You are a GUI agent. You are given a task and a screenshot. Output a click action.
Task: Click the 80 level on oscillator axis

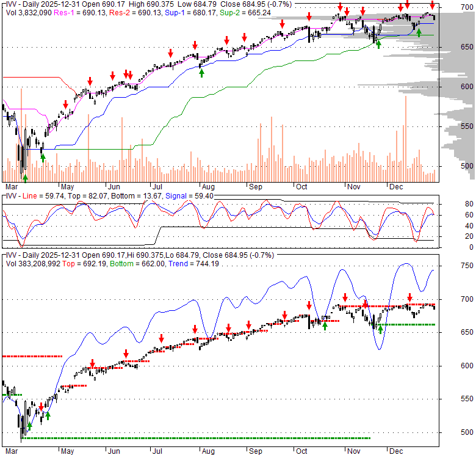(469, 204)
